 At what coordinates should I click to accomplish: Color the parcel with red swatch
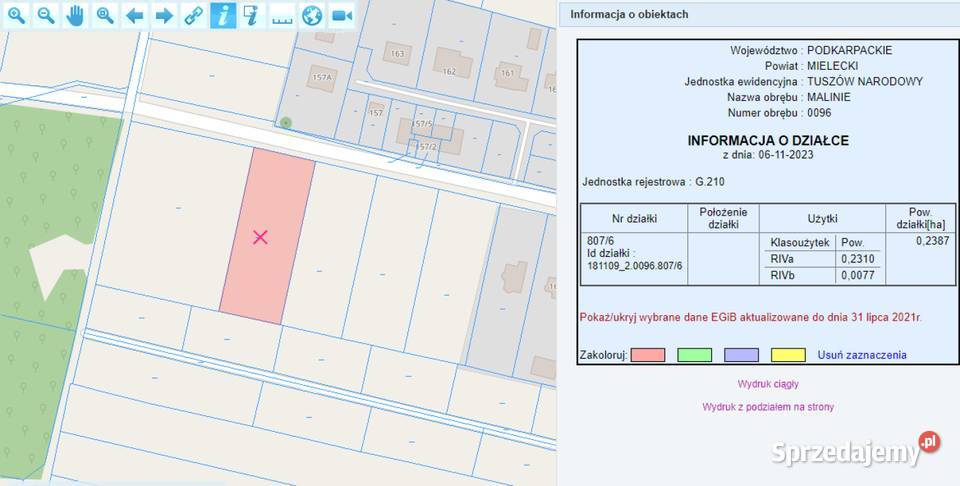648,355
